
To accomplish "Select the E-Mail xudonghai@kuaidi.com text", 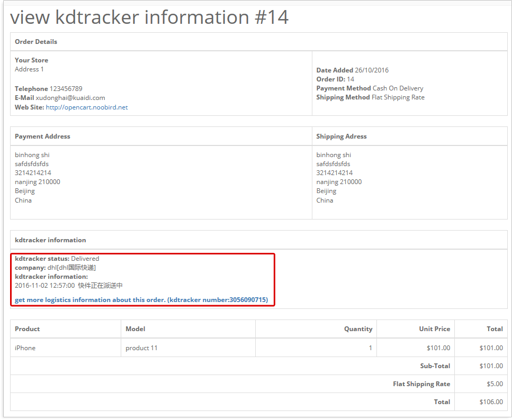I will pos(60,98).
